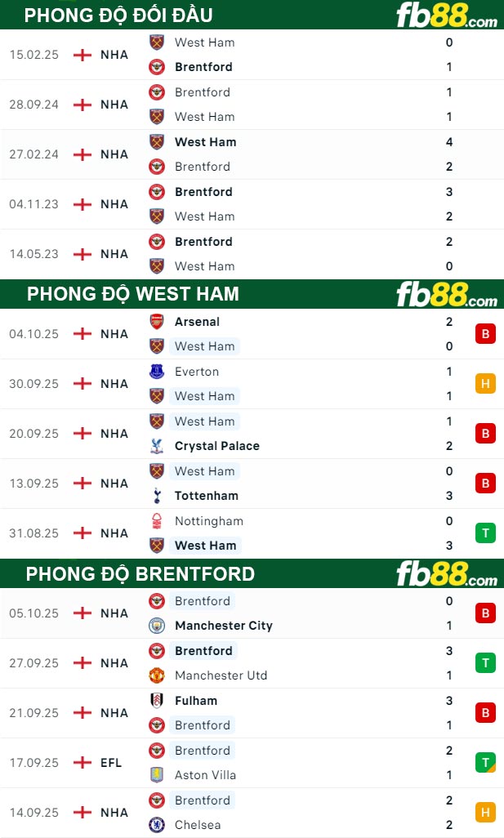Viewport: 504px width, 838px height.
Task: Click the England flag for the 15.02.25 match
Action: click(x=83, y=55)
